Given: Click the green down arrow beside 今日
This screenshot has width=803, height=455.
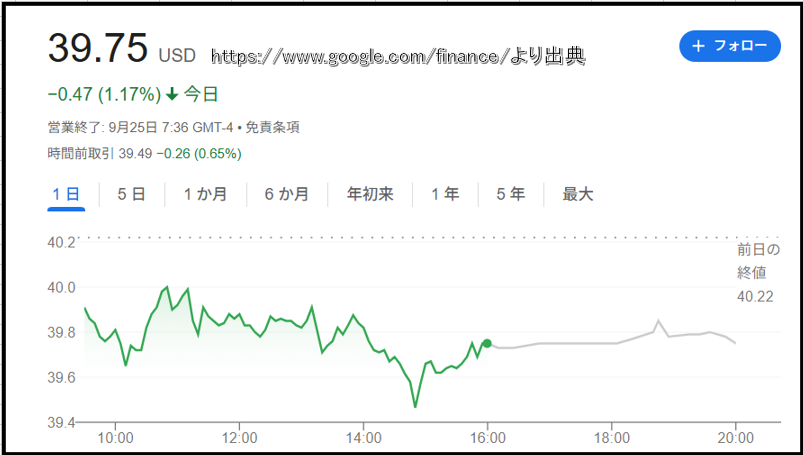Looking at the screenshot, I should pyautogui.click(x=172, y=95).
